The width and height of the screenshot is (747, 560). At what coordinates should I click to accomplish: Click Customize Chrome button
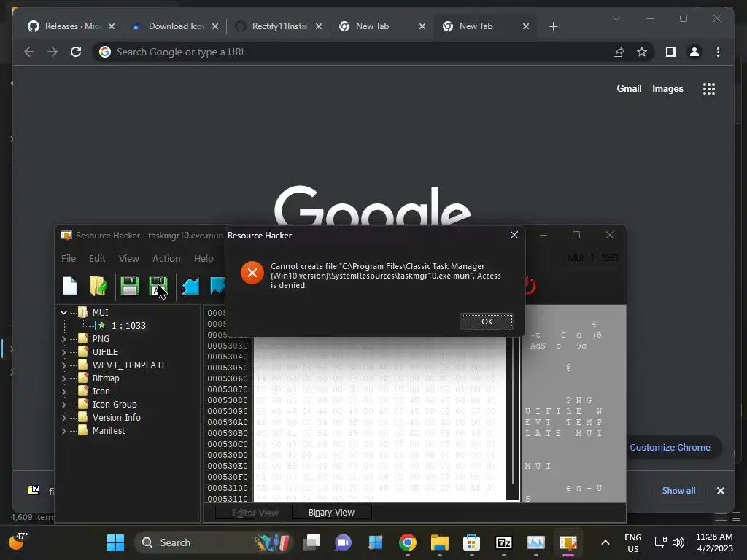(672, 447)
